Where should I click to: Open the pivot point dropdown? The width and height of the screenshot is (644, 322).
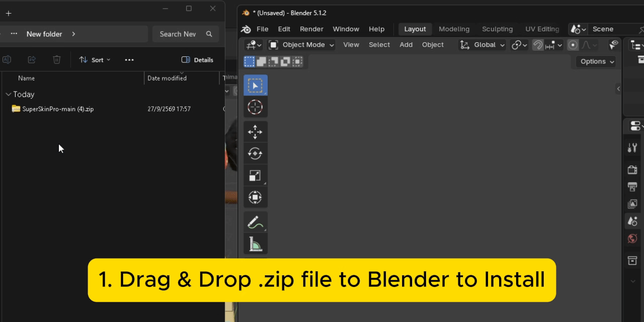[519, 45]
